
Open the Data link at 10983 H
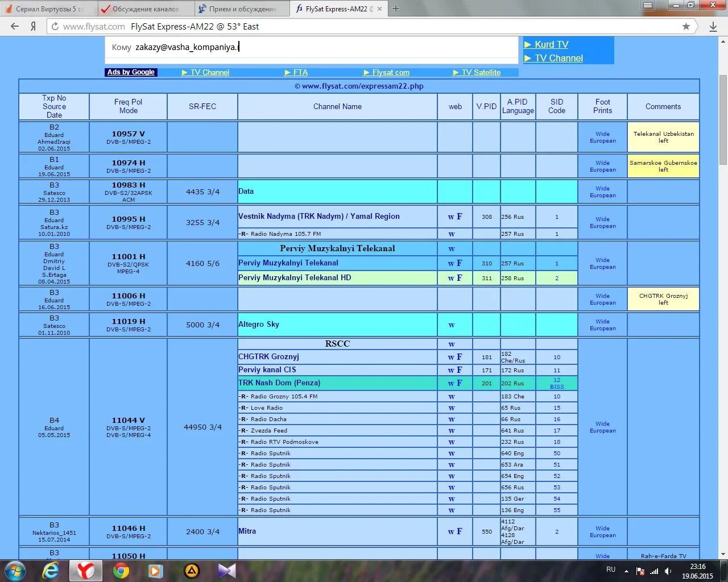(x=246, y=191)
